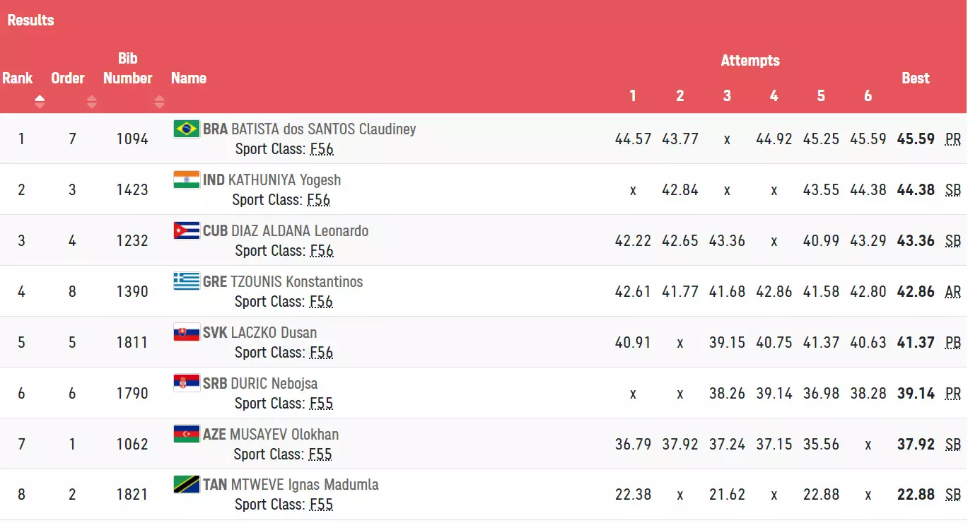Screen dimensions: 980x528
Task: Click the Greece flag icon
Action: tap(187, 281)
